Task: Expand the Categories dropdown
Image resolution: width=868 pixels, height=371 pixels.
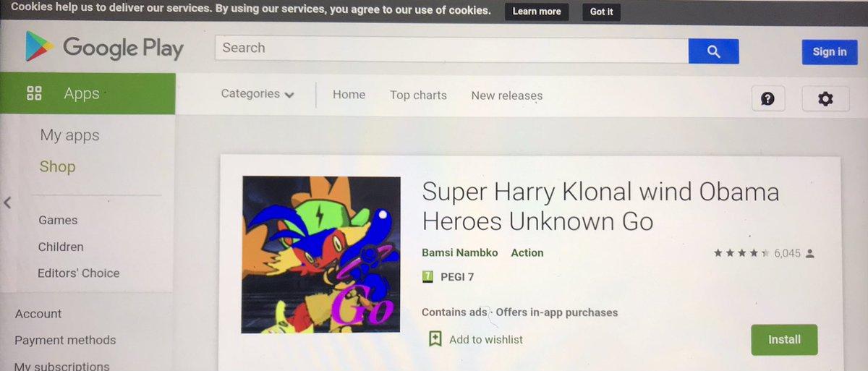Action: click(258, 94)
